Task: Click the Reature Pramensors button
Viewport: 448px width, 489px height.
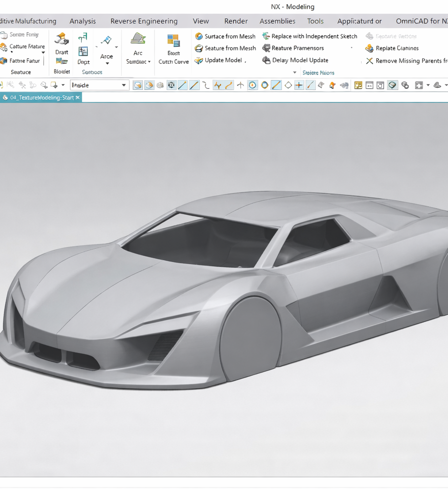Action: [x=297, y=48]
